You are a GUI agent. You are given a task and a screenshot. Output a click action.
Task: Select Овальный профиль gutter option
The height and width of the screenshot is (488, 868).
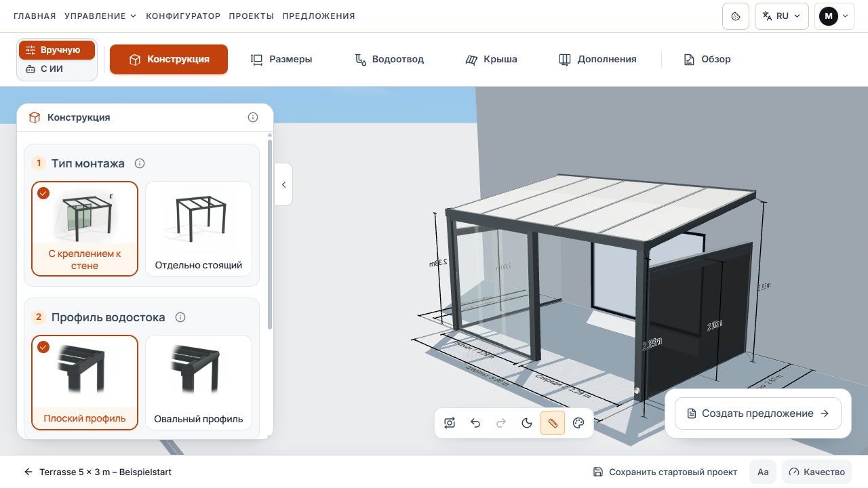(x=199, y=382)
